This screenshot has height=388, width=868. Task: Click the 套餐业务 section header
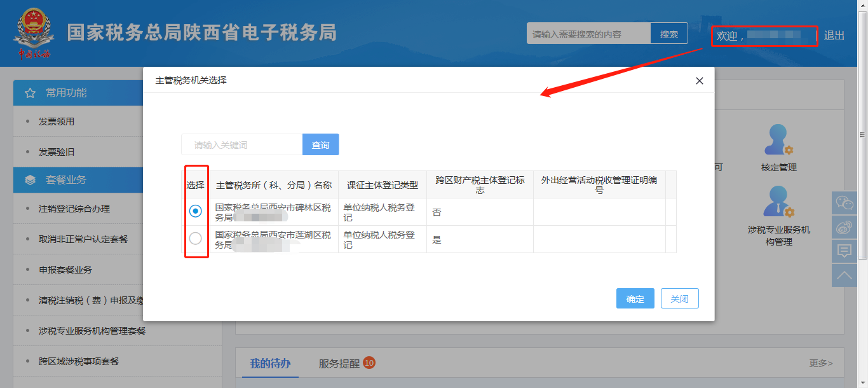pyautogui.click(x=78, y=180)
